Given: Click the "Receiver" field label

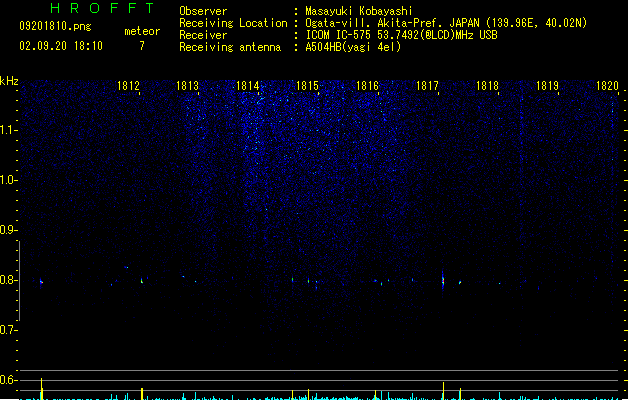Looking at the screenshot, I should pos(203,35).
